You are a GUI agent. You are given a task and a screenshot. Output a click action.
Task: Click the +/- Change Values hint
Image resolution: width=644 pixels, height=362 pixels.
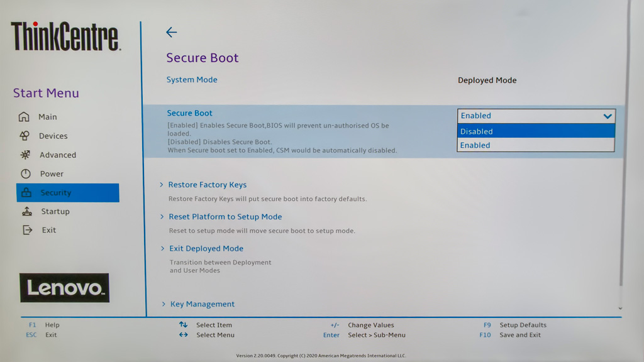point(362,325)
